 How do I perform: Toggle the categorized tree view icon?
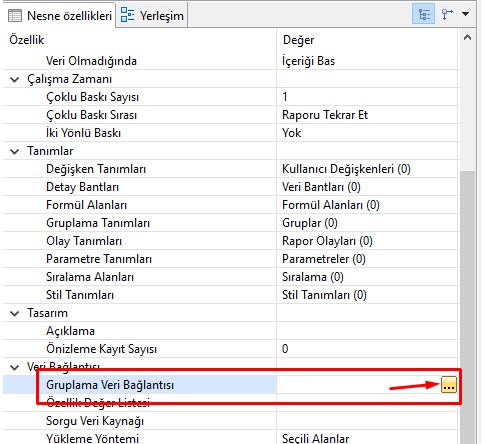pos(424,14)
